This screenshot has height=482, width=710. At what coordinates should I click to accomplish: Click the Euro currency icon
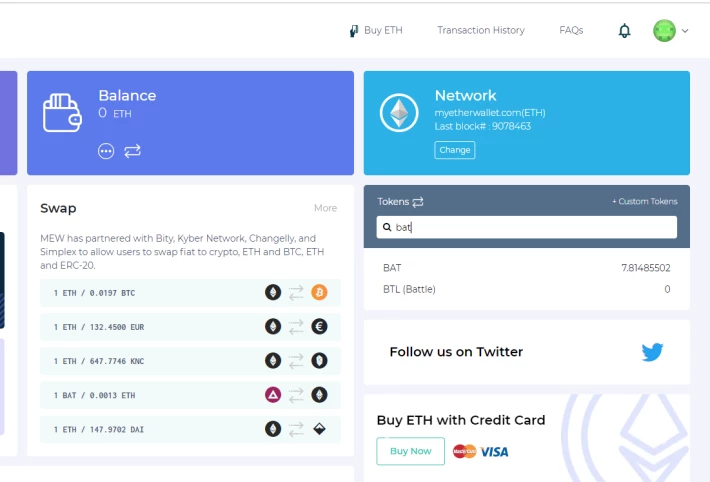point(319,326)
